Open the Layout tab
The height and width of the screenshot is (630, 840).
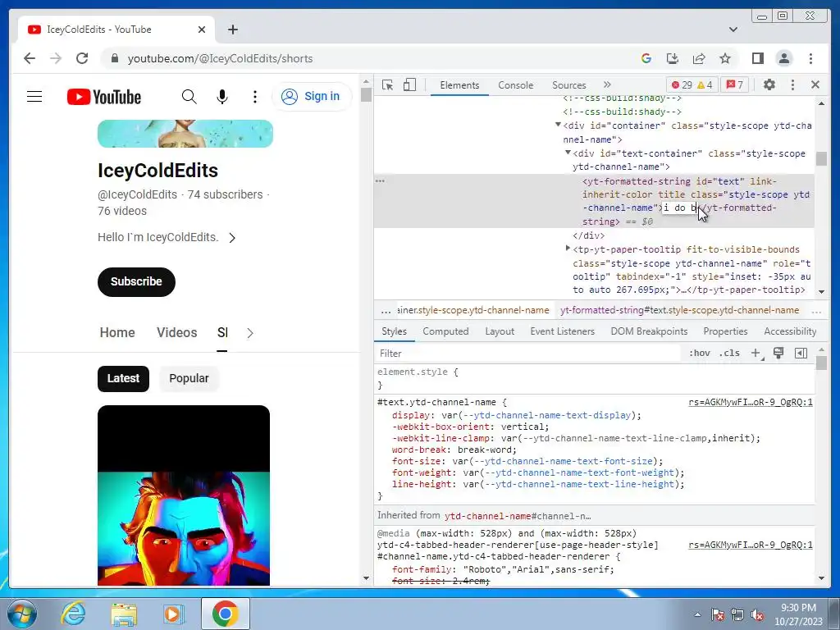500,331
